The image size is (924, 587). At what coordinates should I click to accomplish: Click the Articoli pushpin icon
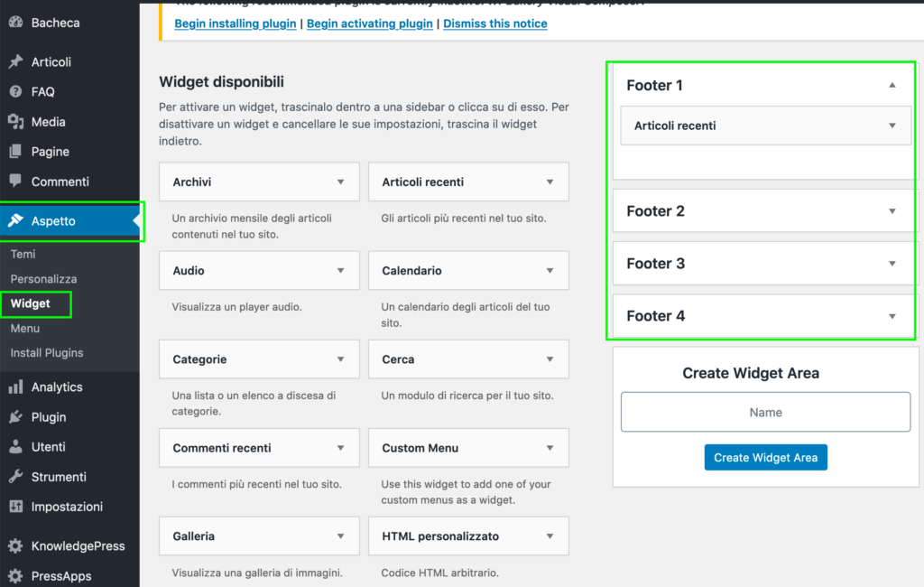(x=15, y=62)
